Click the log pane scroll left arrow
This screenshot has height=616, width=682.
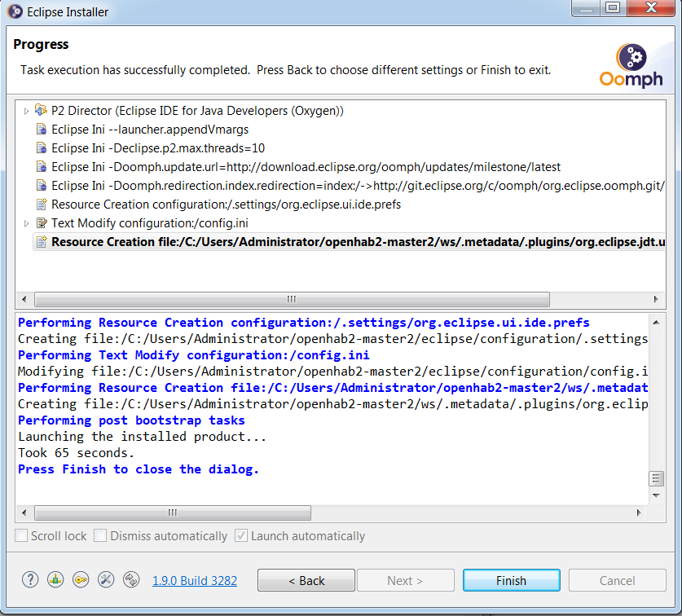[24, 513]
